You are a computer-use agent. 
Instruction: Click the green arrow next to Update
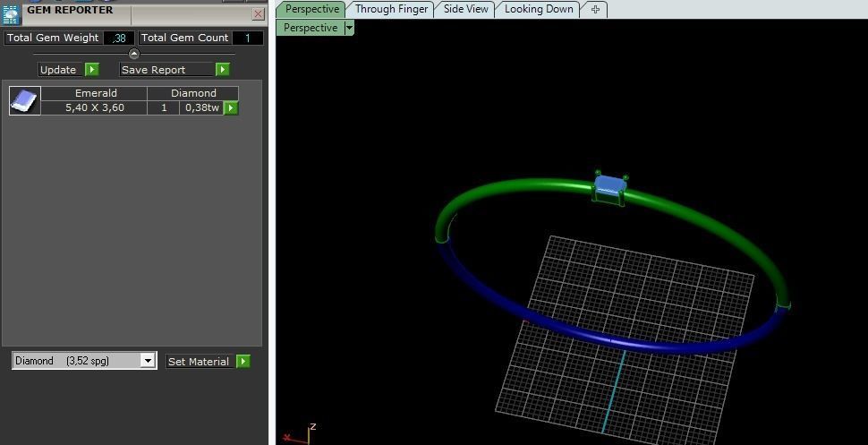[x=92, y=70]
